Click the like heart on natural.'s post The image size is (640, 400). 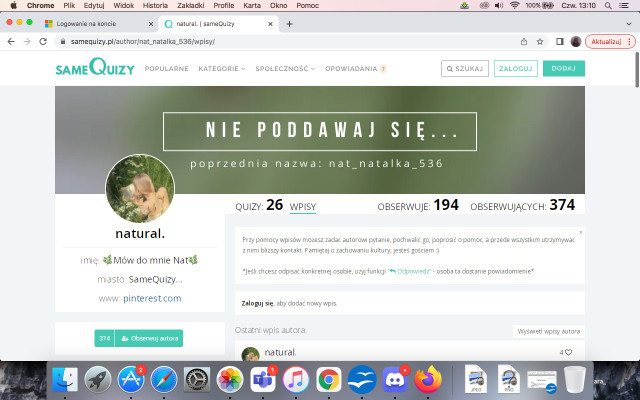[x=569, y=352]
